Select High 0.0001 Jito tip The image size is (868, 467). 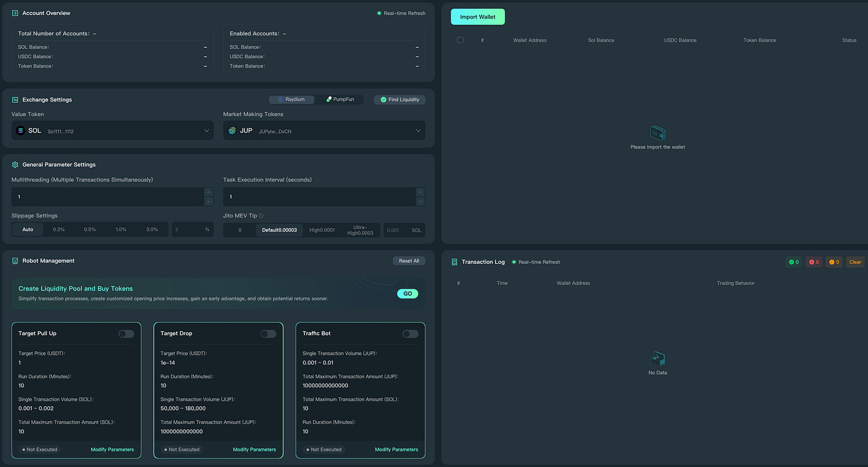(x=322, y=230)
